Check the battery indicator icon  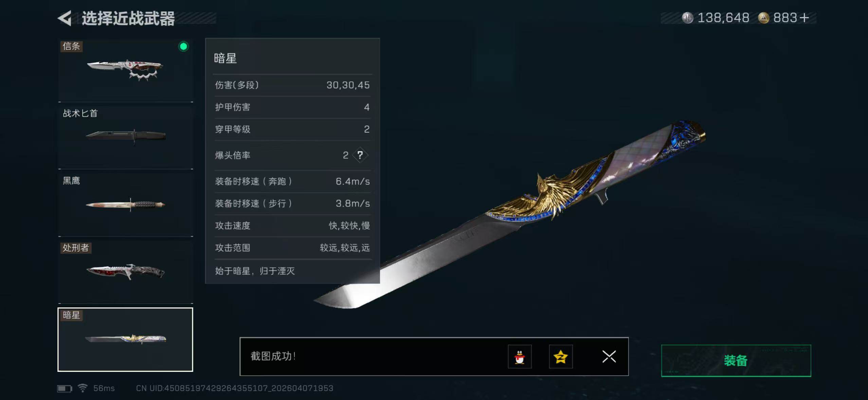point(65,388)
